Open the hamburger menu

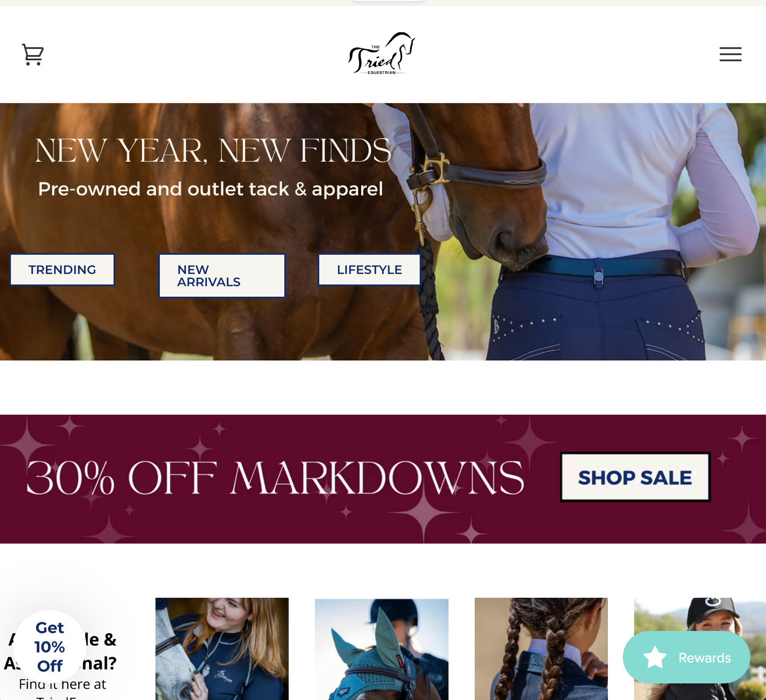point(731,54)
